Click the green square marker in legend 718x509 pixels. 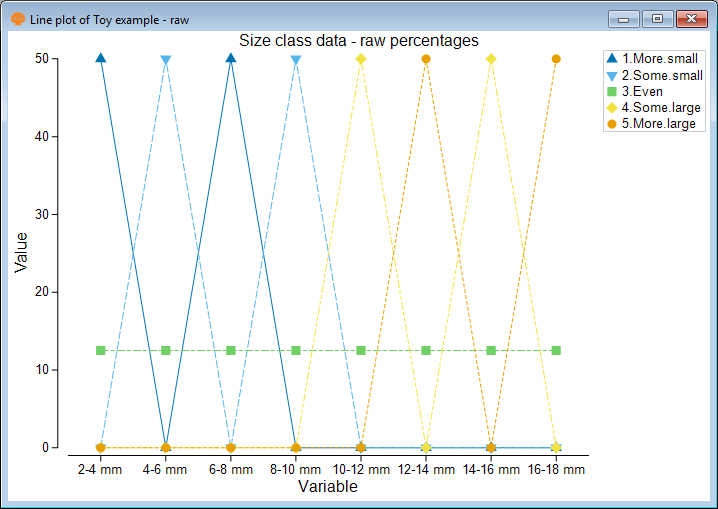point(611,91)
